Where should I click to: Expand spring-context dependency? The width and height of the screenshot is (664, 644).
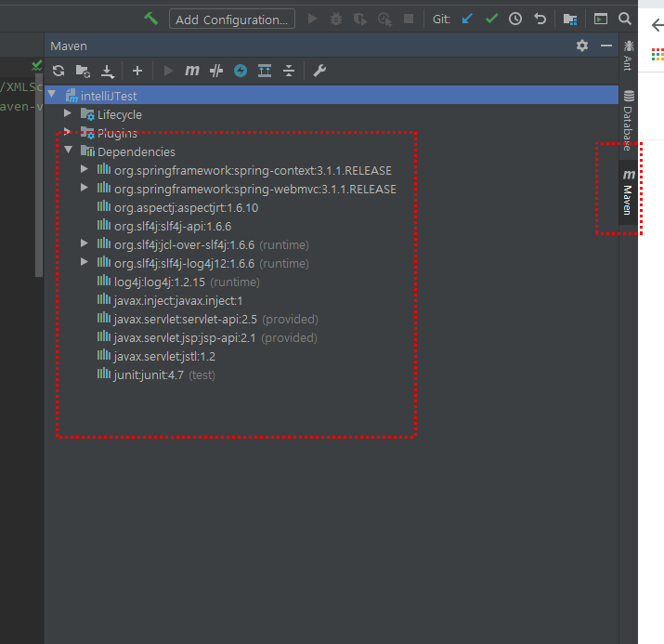click(85, 168)
